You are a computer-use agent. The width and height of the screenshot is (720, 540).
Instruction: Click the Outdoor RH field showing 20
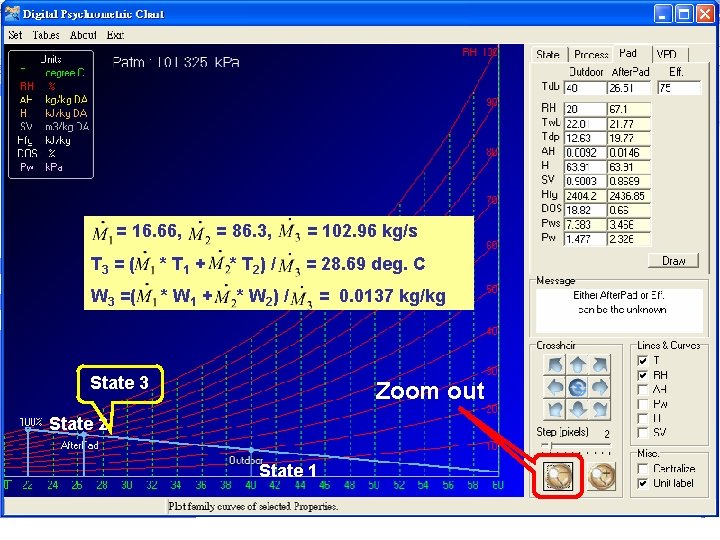pyautogui.click(x=585, y=109)
